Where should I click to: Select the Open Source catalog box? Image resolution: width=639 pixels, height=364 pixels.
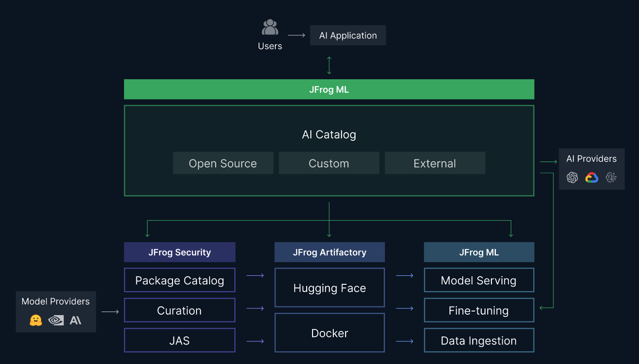pos(223,163)
